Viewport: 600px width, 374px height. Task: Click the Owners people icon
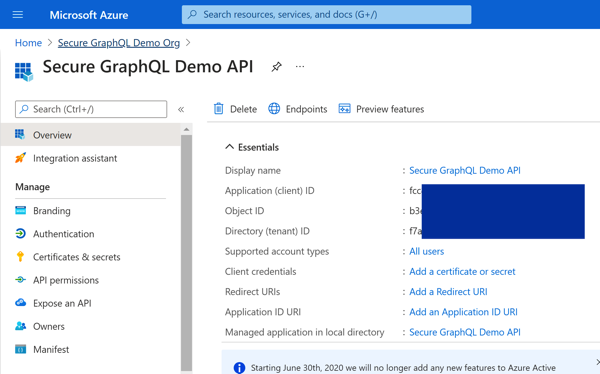coord(20,326)
